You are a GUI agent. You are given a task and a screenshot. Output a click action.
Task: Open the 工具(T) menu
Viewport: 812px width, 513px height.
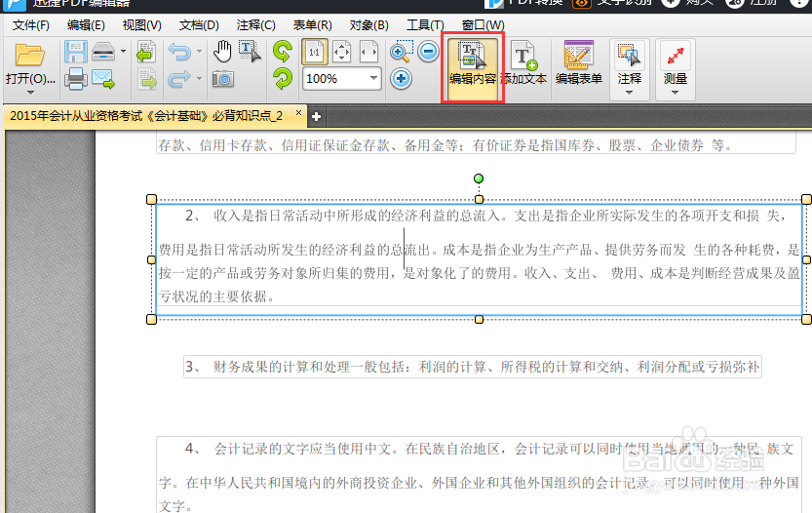pyautogui.click(x=425, y=25)
